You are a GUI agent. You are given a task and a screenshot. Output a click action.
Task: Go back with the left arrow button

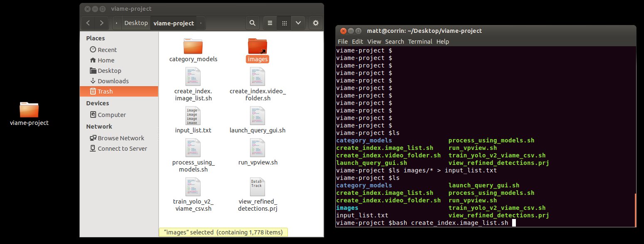(88, 23)
